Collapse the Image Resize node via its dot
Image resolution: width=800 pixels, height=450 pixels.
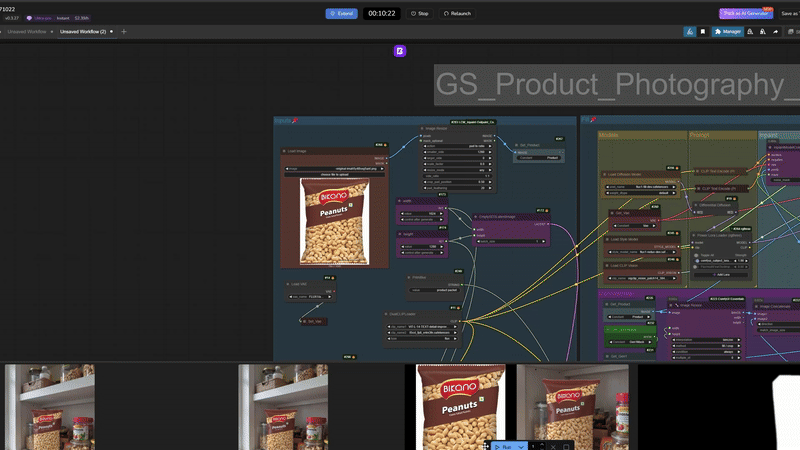422,129
